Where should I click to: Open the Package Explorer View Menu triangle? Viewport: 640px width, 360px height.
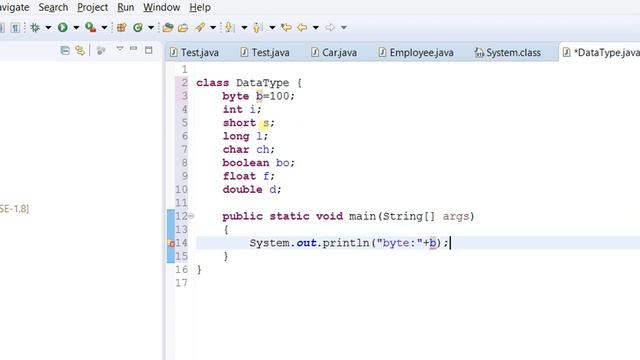click(x=120, y=49)
